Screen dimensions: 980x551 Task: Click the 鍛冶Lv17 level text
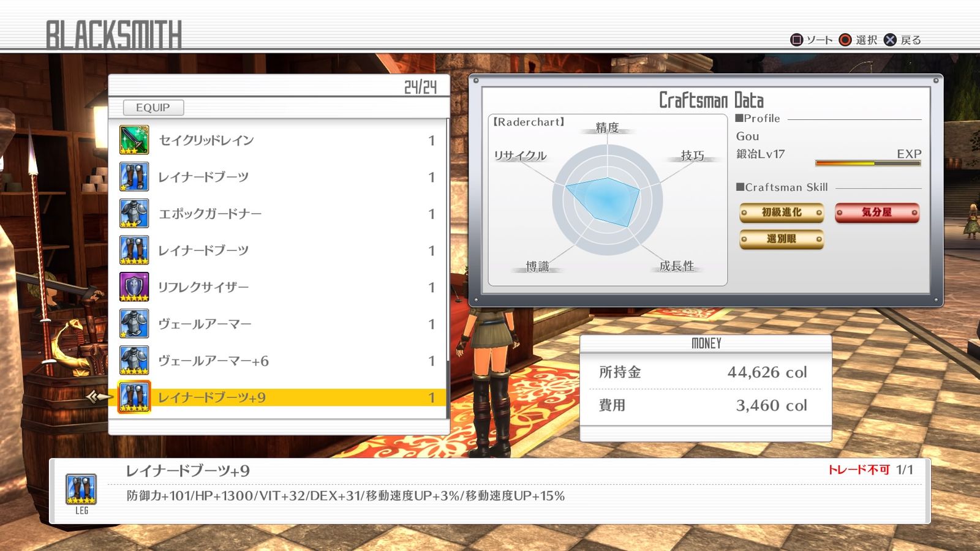point(760,154)
